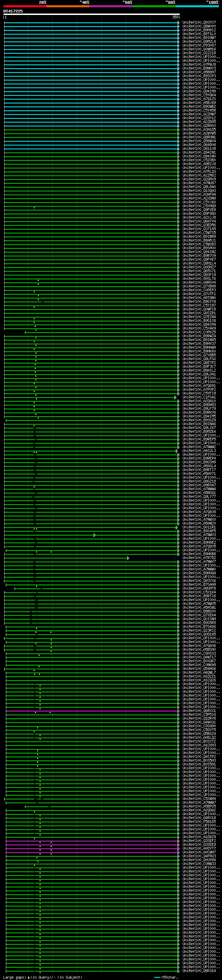Open hit UniRef100_Q8W0V0
The height and width of the screenshot is (980, 222).
point(199,26)
